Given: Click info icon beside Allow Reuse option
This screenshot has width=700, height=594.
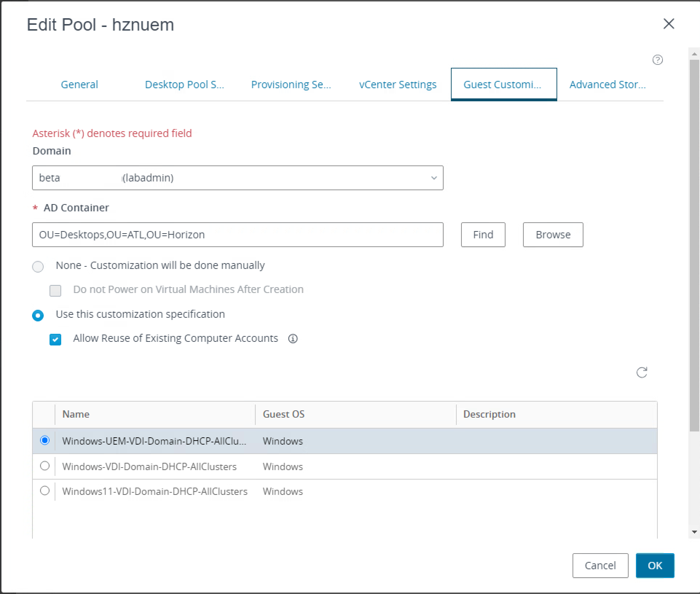Looking at the screenshot, I should pyautogui.click(x=293, y=339).
